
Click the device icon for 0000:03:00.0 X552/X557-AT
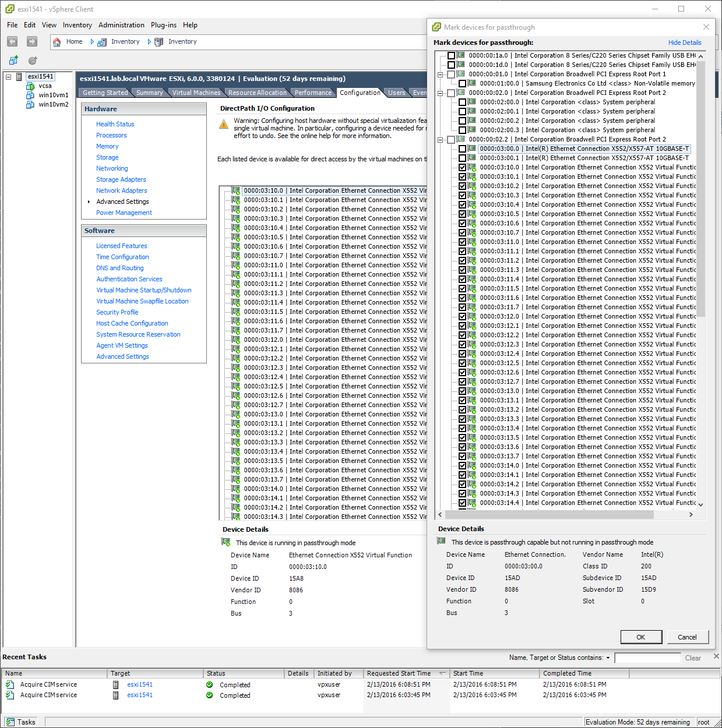(472, 149)
